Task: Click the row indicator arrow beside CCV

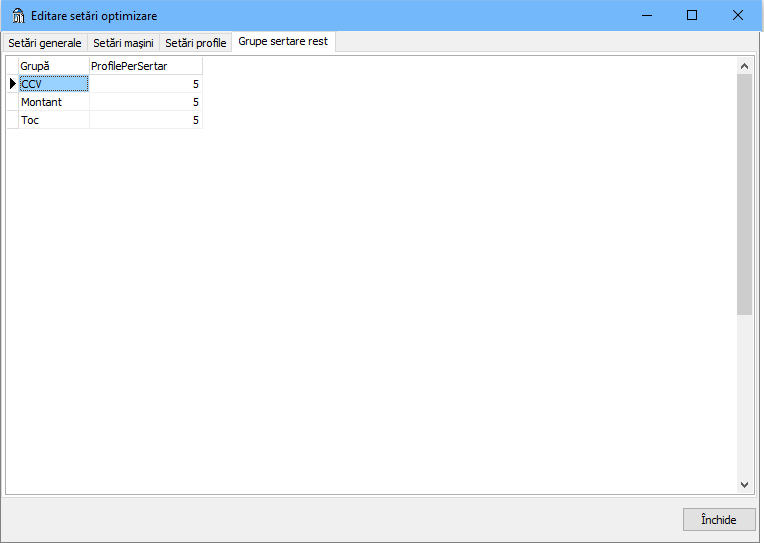Action: pos(12,84)
